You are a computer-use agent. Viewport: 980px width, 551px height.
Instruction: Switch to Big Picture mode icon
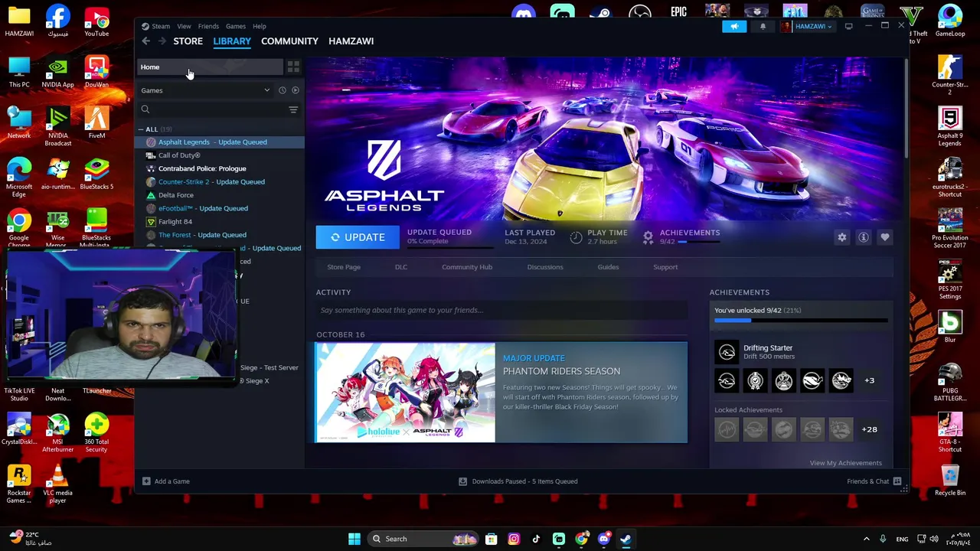(848, 27)
